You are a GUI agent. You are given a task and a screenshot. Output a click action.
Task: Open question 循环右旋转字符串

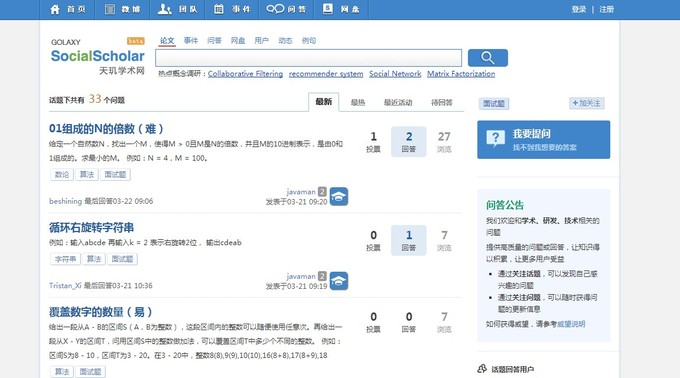(x=92, y=228)
